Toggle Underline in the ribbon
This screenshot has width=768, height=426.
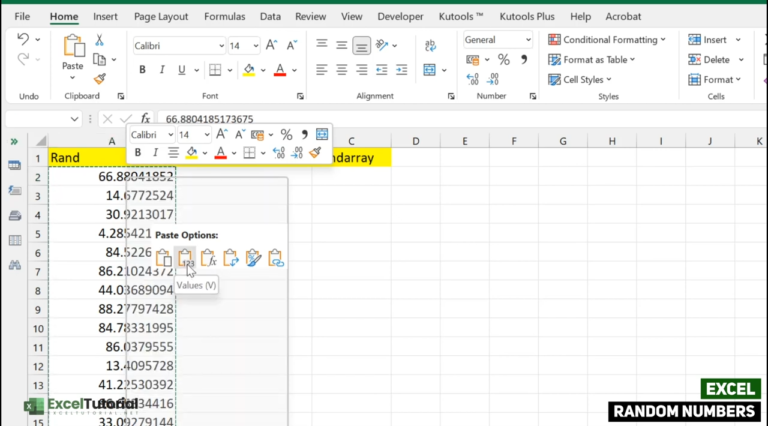182,70
